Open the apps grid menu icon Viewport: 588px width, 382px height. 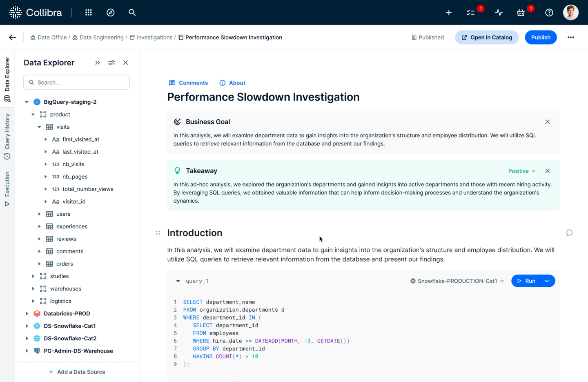point(88,13)
